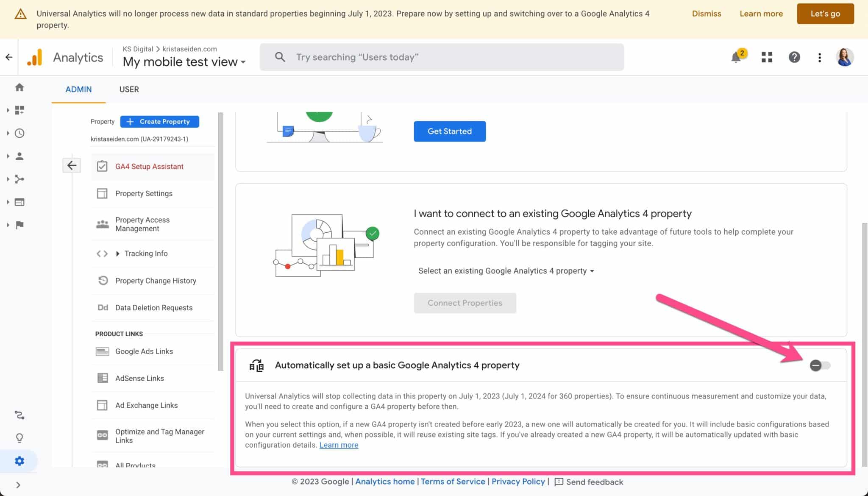Viewport: 868px width, 496px height.
Task: Toggle the USER tab view
Action: pos(129,89)
